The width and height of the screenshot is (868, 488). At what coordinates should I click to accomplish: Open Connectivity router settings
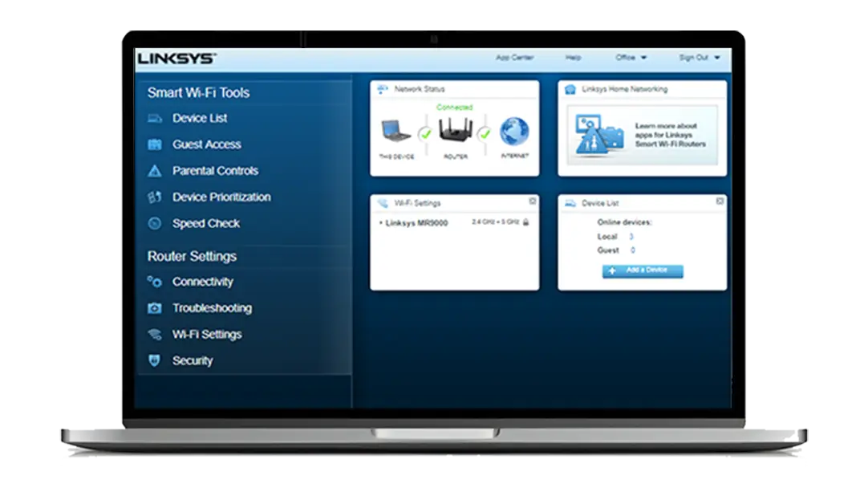click(x=203, y=282)
